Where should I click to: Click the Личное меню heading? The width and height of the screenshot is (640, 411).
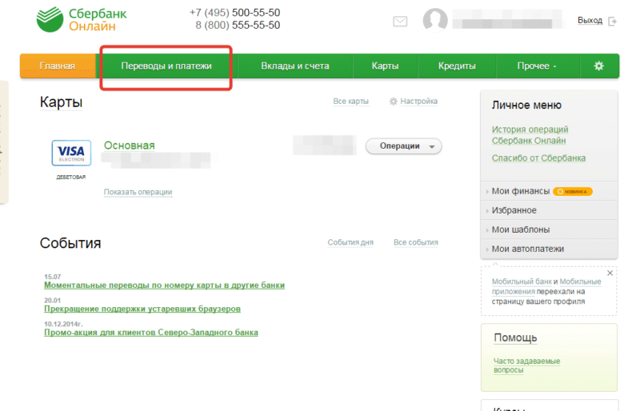pyautogui.click(x=527, y=105)
